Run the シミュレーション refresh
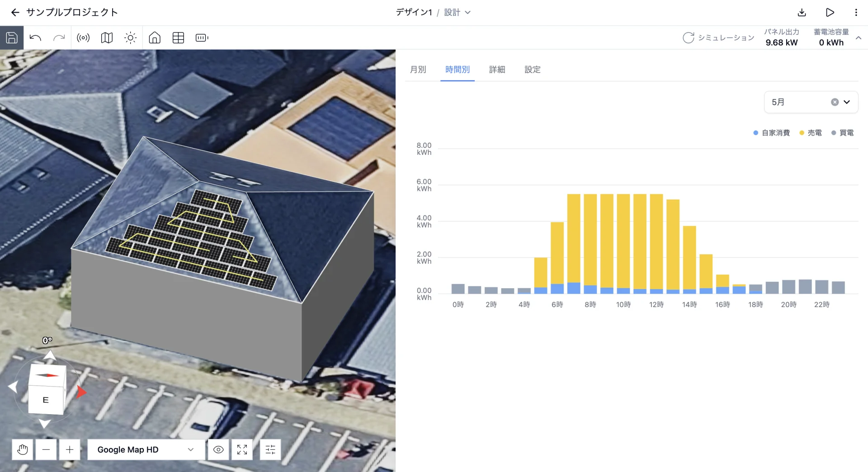Viewport: 868px width, 472px height. click(x=718, y=37)
